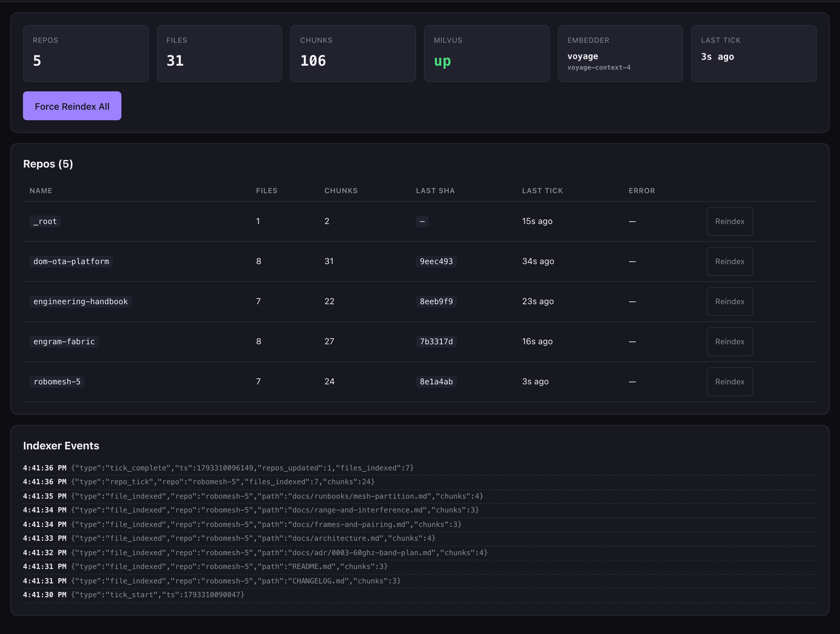Click the Repos stat value 5
This screenshot has width=840, height=634.
pos(37,61)
